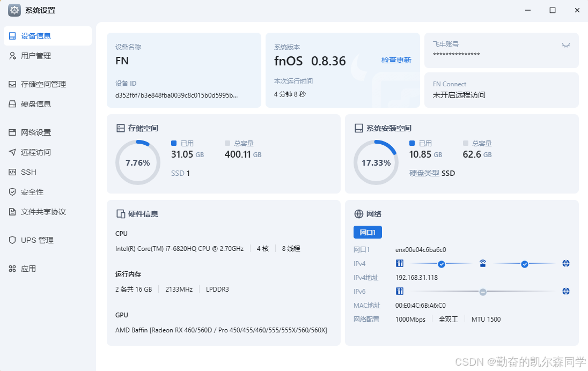The width and height of the screenshot is (588, 371).
Task: Click interface name enx00e04c6ba6c0
Action: click(421, 250)
